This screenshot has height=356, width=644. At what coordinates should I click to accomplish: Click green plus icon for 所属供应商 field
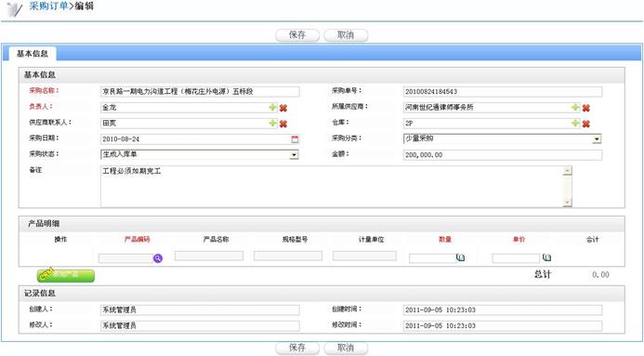(575, 108)
